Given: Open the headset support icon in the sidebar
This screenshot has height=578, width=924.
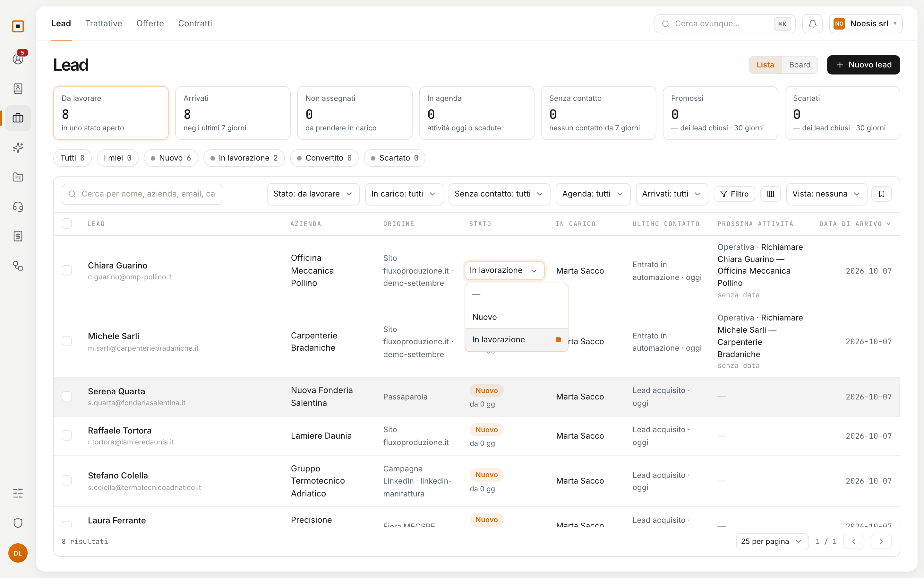Looking at the screenshot, I should (18, 207).
